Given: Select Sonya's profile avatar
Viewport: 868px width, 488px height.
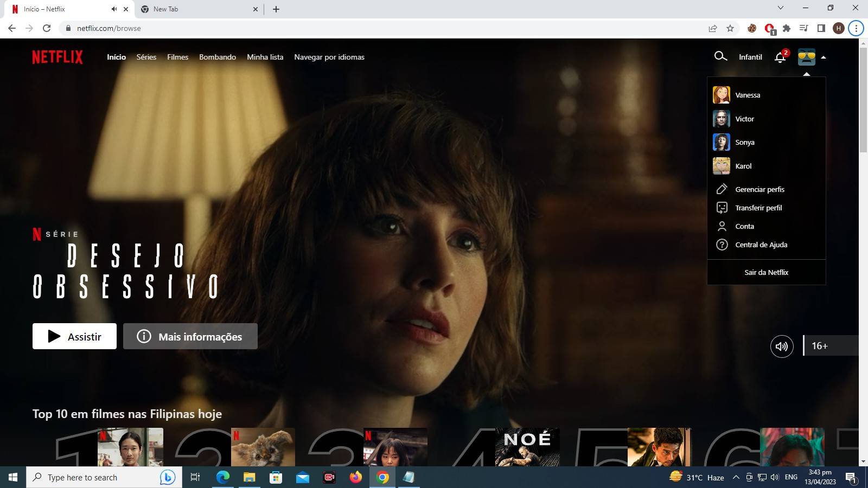Looking at the screenshot, I should [722, 142].
